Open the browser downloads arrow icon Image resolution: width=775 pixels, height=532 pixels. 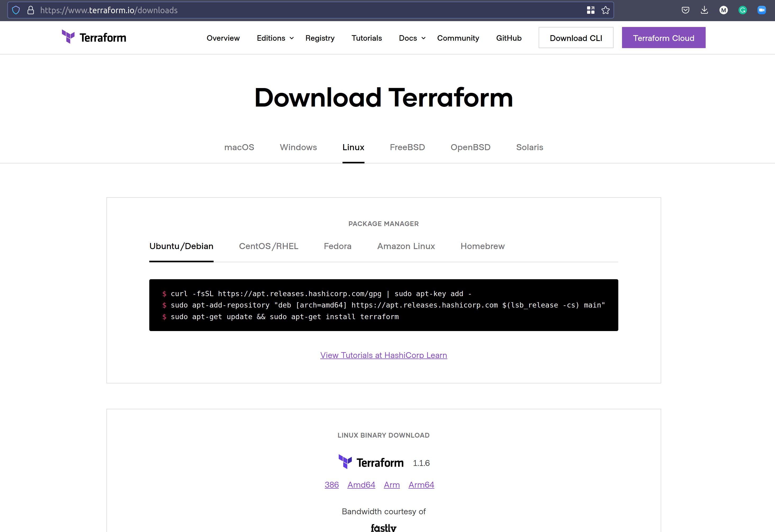point(704,10)
